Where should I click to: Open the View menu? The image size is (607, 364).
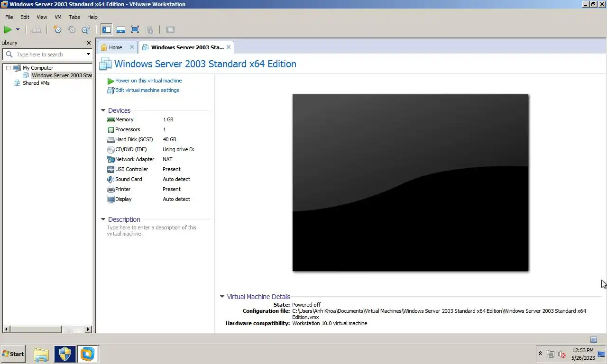point(42,17)
